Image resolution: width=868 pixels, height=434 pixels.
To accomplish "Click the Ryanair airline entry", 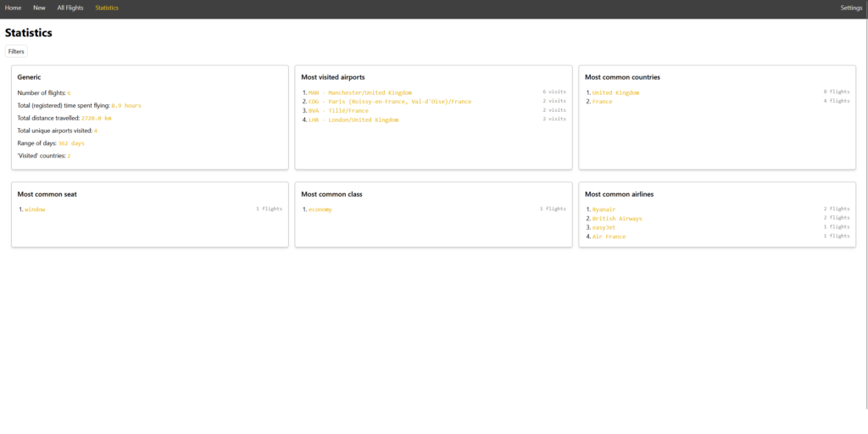I will click(604, 209).
